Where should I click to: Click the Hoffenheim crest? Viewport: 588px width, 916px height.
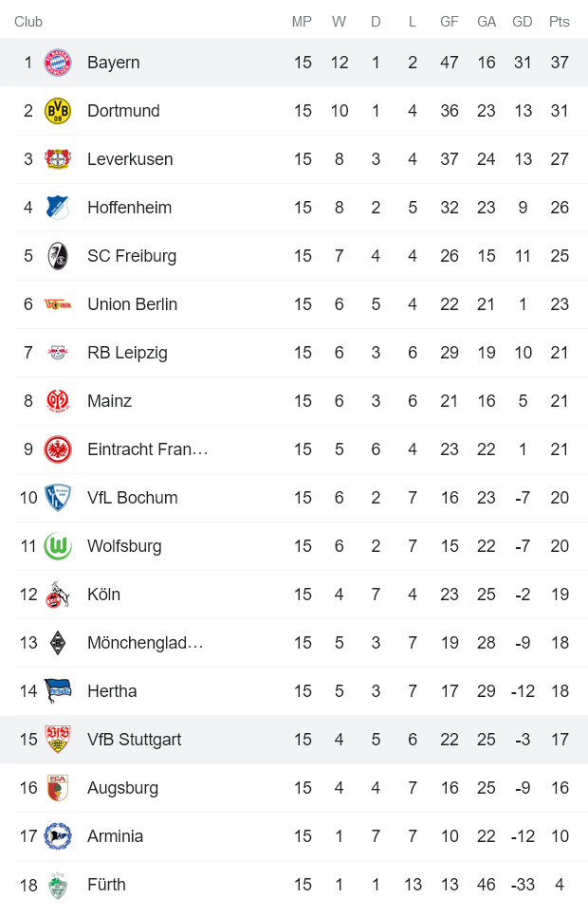coord(57,208)
